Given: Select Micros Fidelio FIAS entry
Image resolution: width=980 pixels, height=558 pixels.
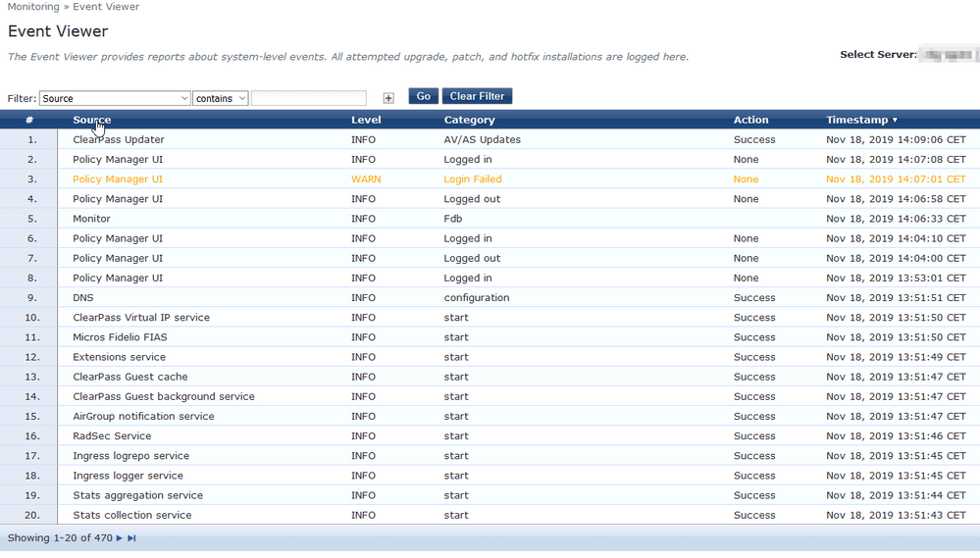Looking at the screenshot, I should click(x=490, y=336).
